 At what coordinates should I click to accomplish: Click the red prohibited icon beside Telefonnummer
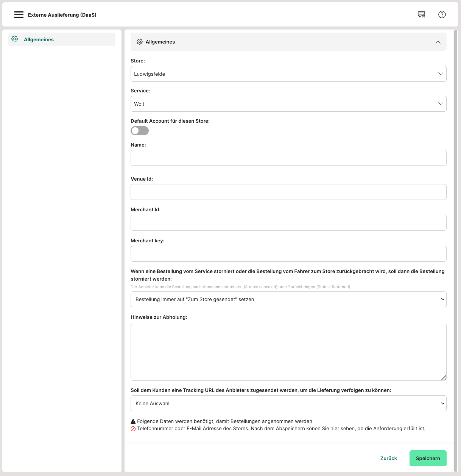coord(133,429)
